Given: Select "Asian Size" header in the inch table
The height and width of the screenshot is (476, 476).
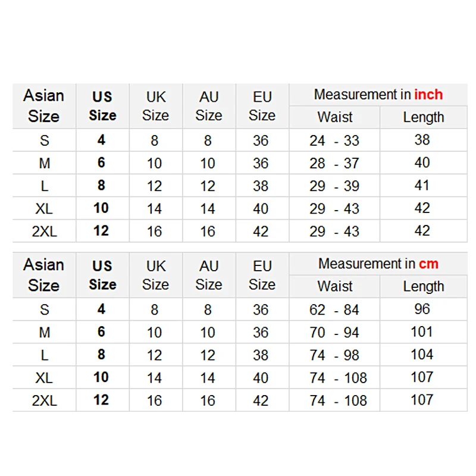Looking at the screenshot, I should (44, 105).
